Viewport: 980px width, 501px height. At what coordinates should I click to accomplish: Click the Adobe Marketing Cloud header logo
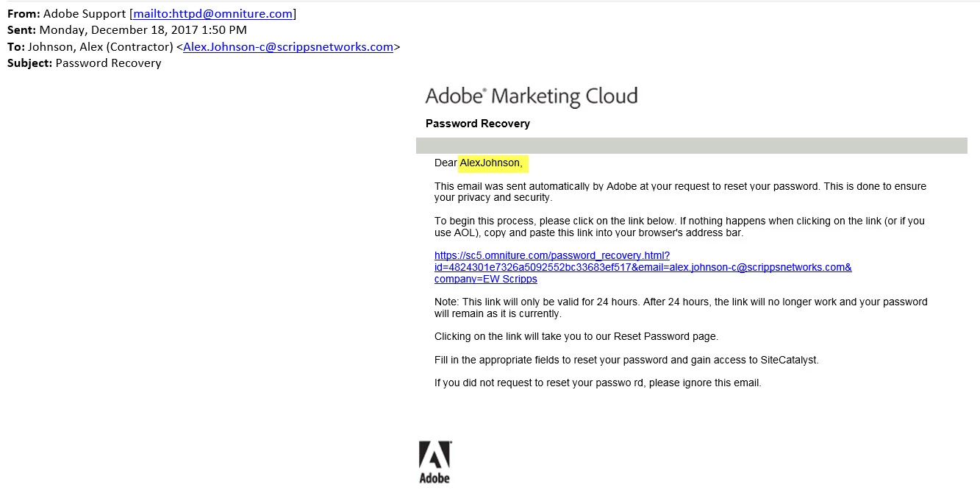coord(531,96)
